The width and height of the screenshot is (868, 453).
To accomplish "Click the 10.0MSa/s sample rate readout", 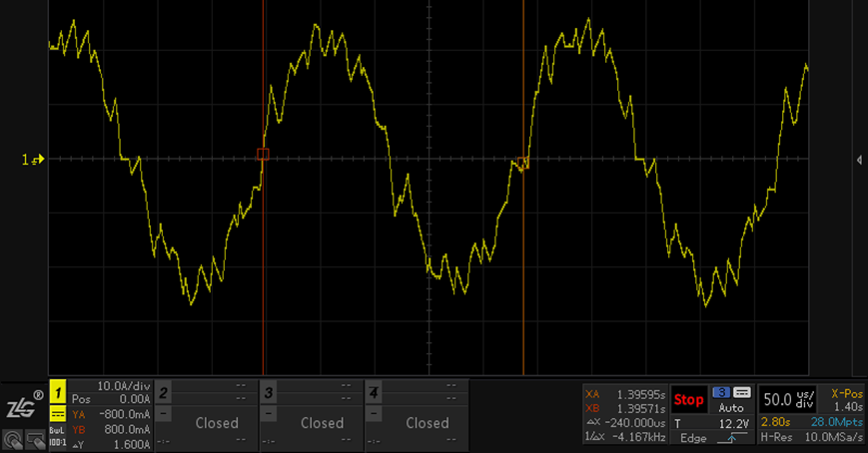I will pyautogui.click(x=834, y=437).
